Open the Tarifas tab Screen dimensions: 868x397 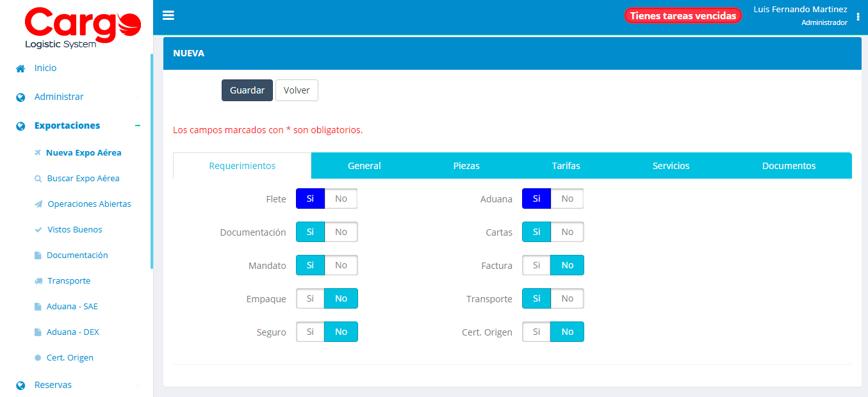566,165
